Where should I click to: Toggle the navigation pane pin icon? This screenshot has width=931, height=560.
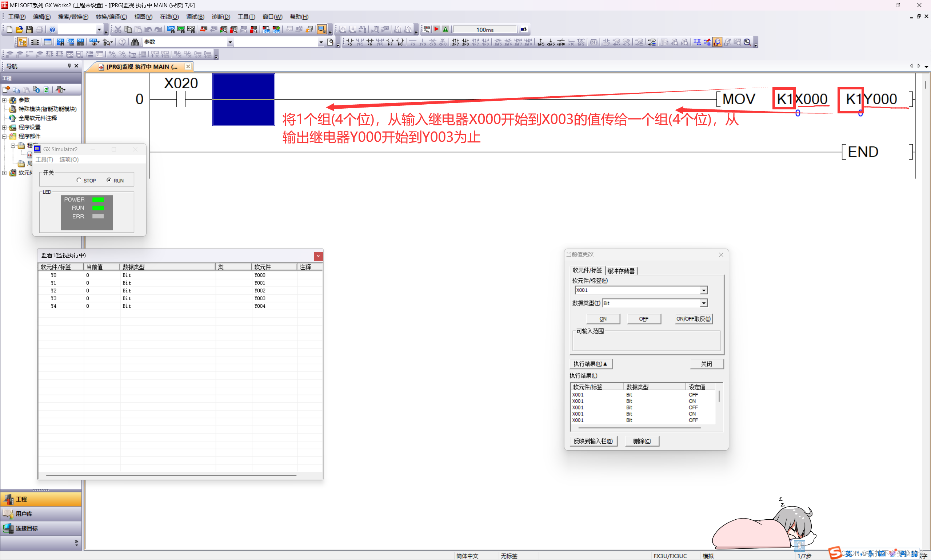[69, 66]
